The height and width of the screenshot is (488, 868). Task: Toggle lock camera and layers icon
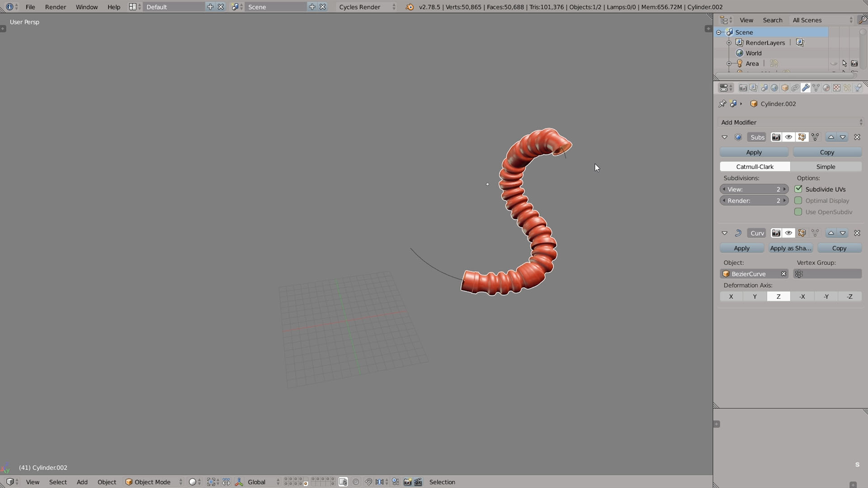coord(343,482)
